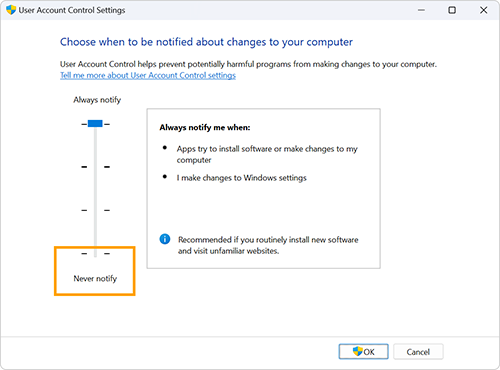Open the Tell me more about User Account Control settings link

(148, 75)
